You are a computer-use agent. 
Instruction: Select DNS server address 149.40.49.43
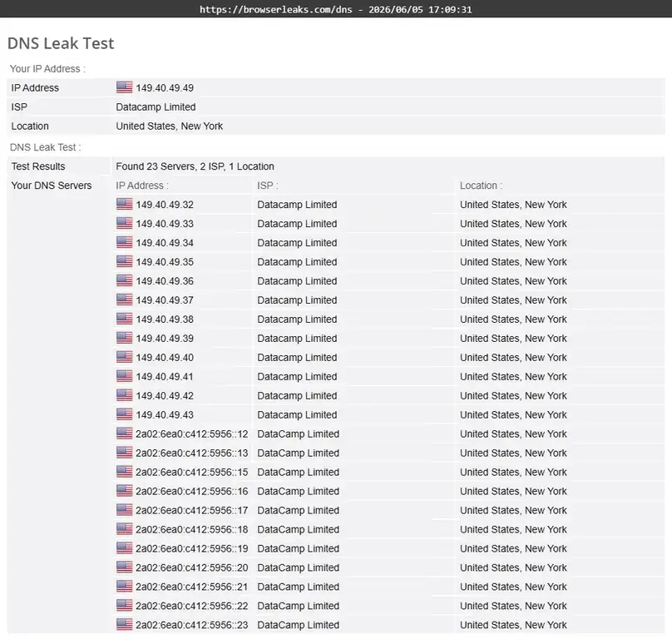(165, 415)
